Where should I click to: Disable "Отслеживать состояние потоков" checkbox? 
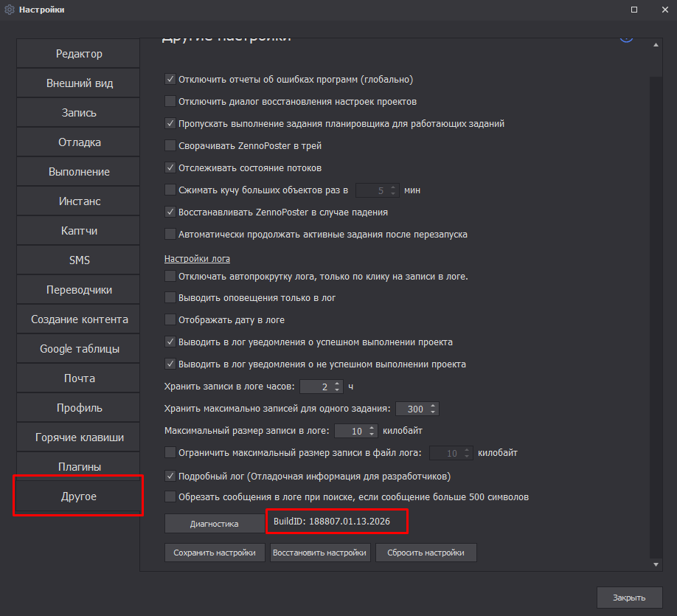point(170,168)
